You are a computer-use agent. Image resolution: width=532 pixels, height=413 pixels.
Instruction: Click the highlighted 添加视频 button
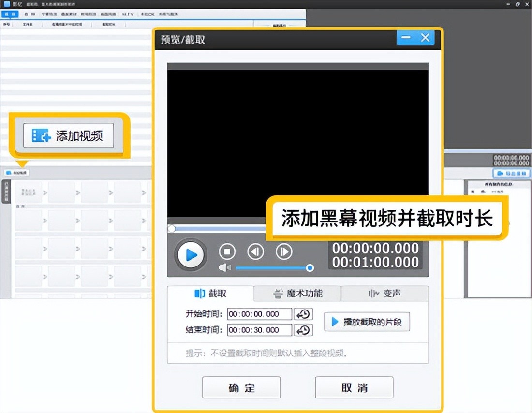pos(68,135)
